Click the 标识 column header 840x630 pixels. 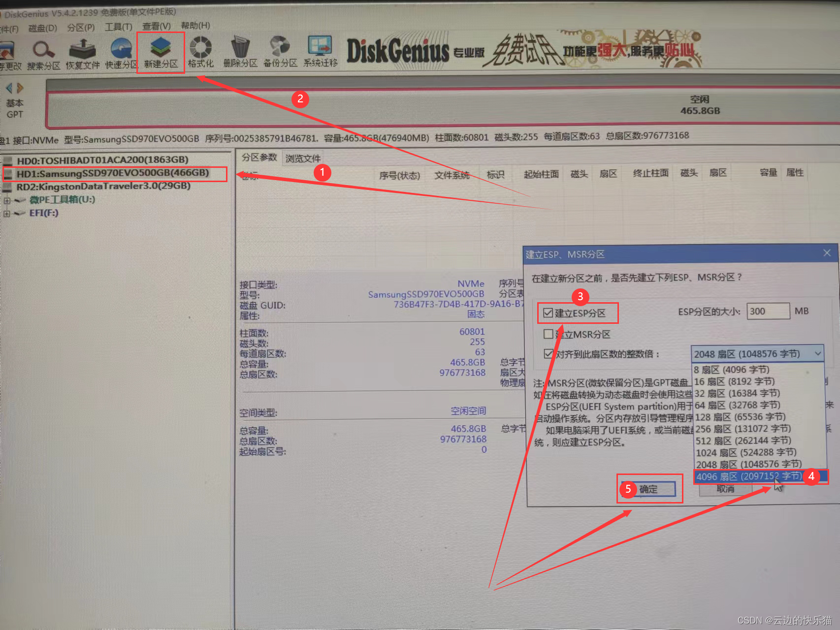(x=495, y=174)
